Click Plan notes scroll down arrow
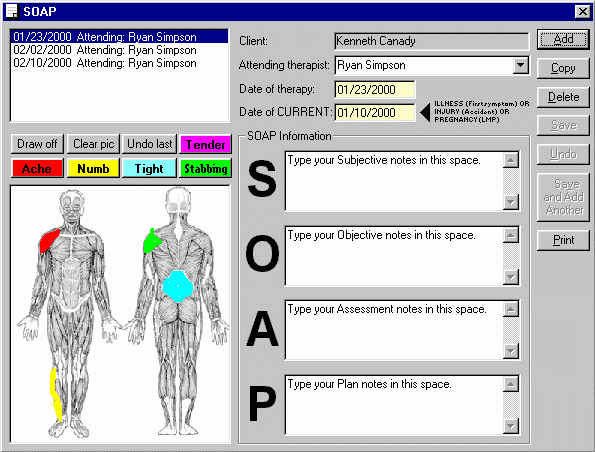The image size is (595, 452). coord(511,426)
